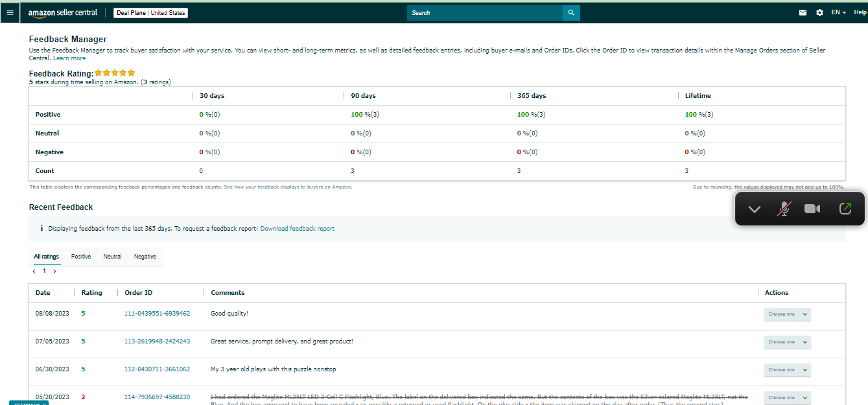Click the search magnifier button

coord(571,12)
